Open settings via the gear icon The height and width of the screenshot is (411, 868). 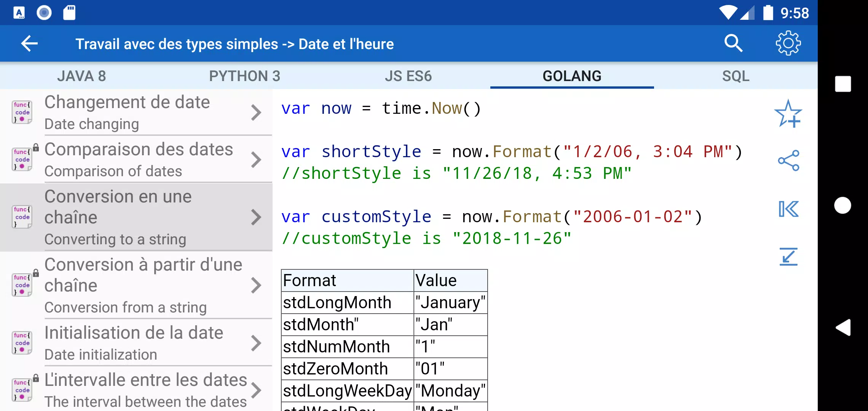[x=788, y=43]
